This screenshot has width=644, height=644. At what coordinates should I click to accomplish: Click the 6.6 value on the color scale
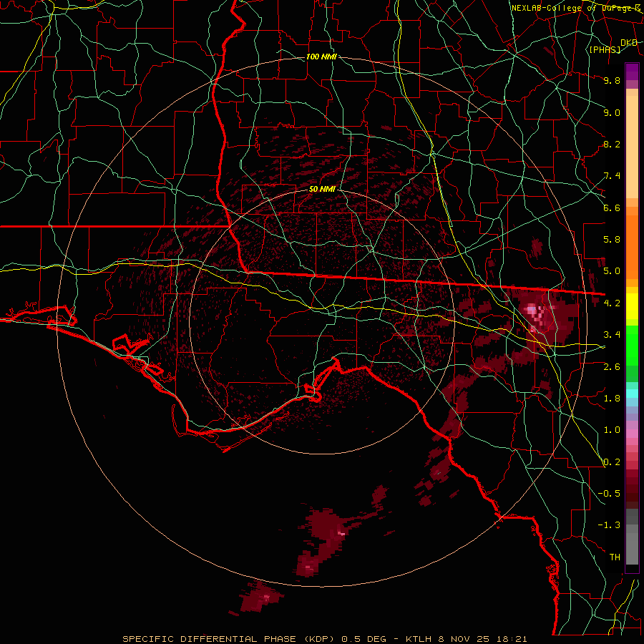[x=612, y=208]
